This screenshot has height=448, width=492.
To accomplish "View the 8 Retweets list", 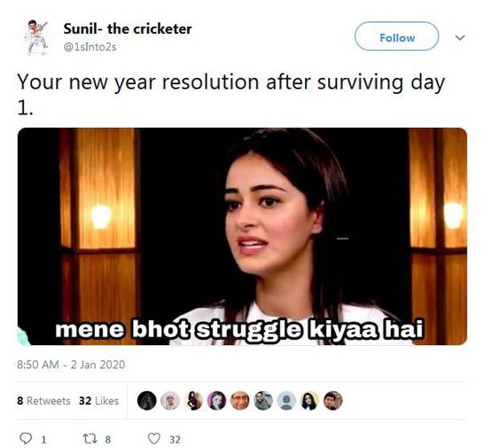I will click(43, 401).
